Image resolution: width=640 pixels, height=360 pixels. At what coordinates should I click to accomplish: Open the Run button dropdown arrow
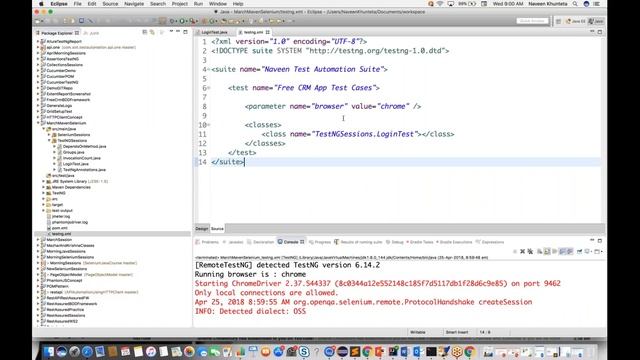click(x=187, y=21)
